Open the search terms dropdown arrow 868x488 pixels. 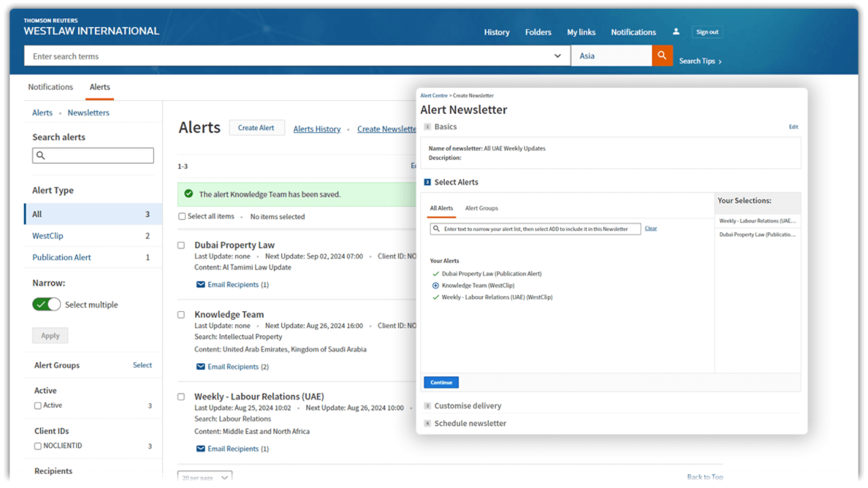point(557,56)
